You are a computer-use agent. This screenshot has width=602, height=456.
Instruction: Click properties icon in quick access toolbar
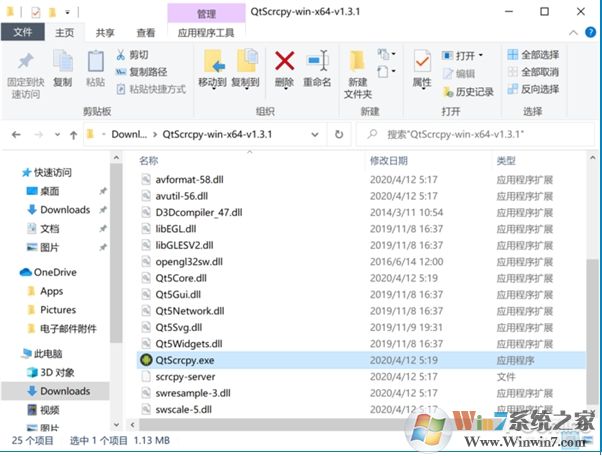pos(35,13)
